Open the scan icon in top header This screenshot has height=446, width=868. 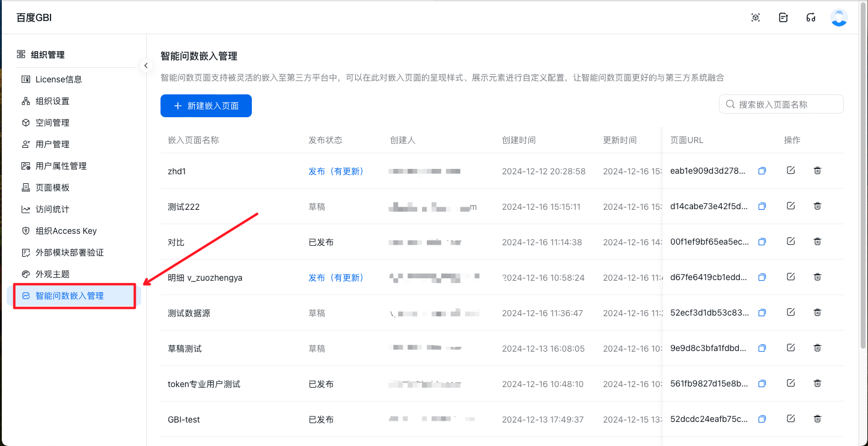click(x=756, y=17)
